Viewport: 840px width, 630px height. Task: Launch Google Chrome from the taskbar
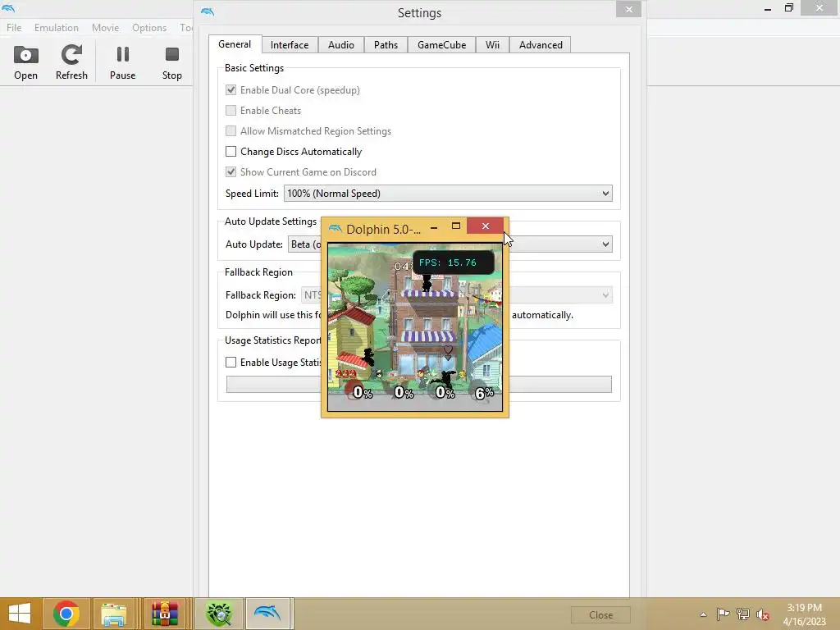tap(66, 614)
